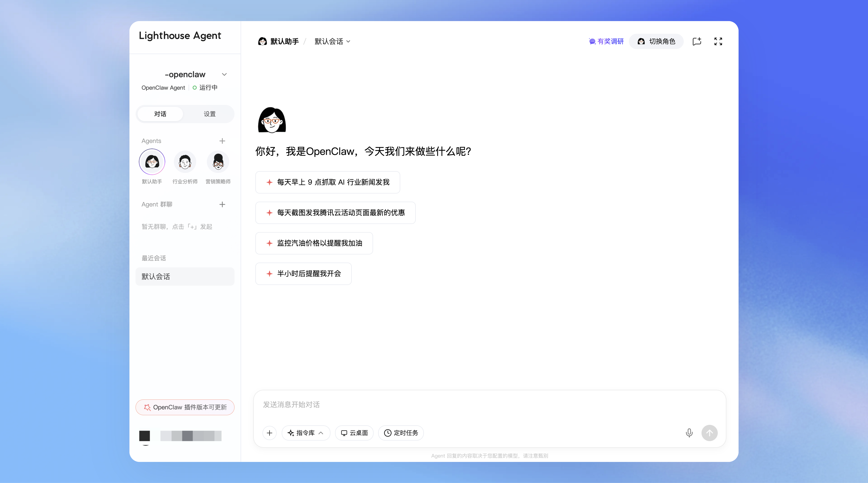
Task: Click the pixelated user profile avatar at bottom
Action: coord(145,436)
